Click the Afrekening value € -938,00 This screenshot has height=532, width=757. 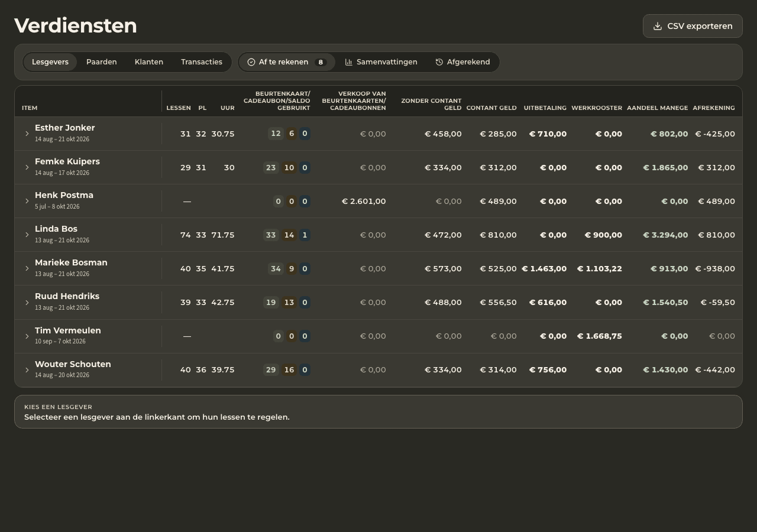tap(715, 268)
